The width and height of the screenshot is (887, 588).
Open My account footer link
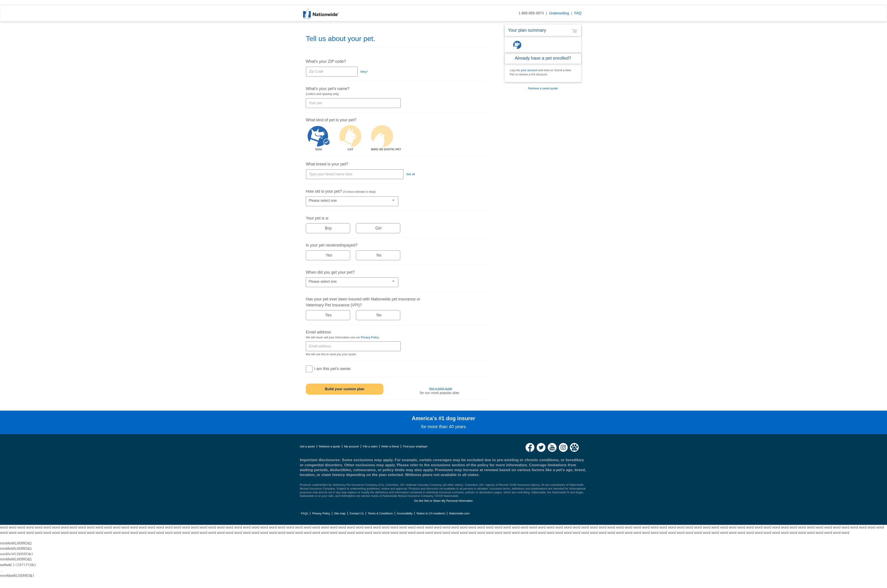(351, 447)
